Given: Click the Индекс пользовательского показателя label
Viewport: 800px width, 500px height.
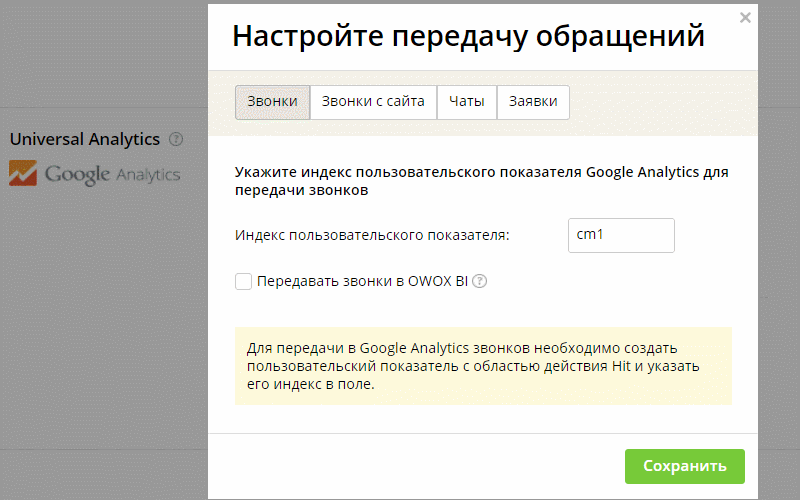Looking at the screenshot, I should pos(372,235).
